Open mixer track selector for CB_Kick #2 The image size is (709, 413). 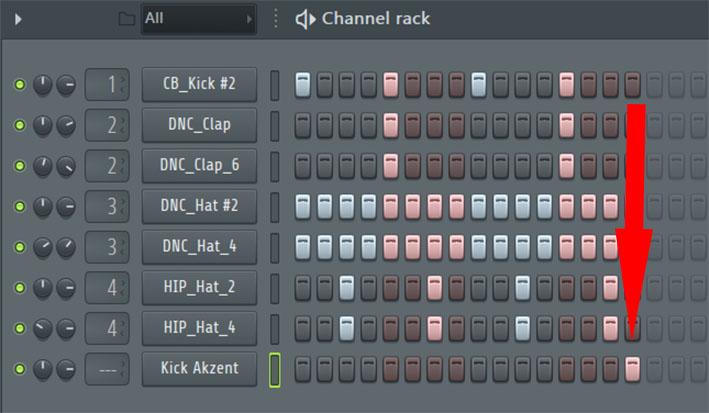point(107,85)
